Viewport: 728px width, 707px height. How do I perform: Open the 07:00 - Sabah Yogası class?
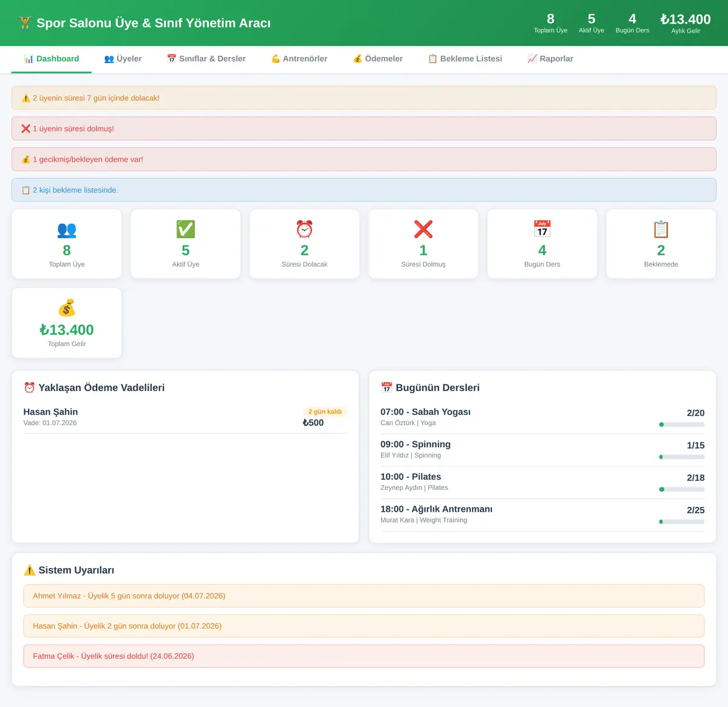pyautogui.click(x=542, y=418)
